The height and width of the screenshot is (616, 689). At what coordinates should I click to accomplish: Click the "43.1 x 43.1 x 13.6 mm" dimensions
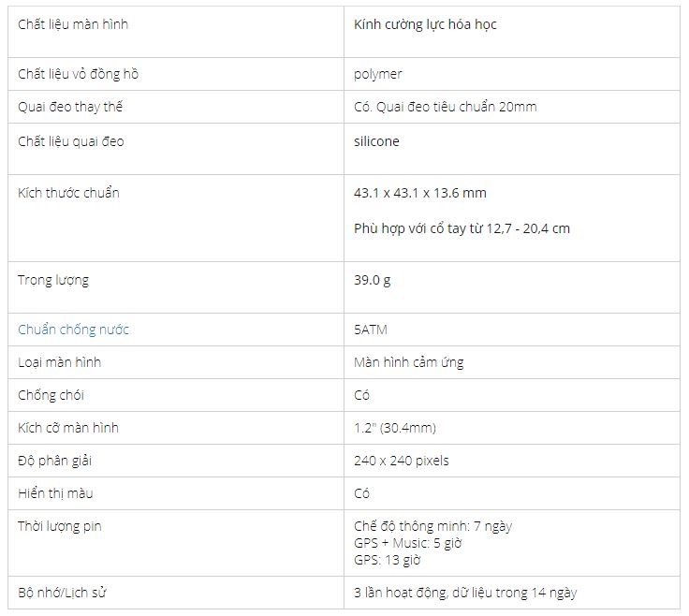click(x=420, y=193)
